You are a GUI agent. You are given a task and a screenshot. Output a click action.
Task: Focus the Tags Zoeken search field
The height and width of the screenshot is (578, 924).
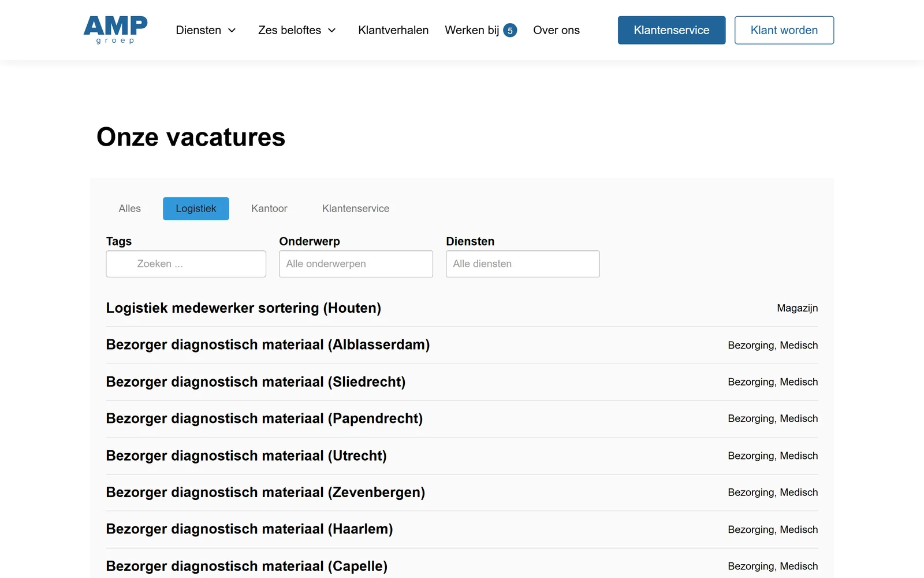coord(186,264)
